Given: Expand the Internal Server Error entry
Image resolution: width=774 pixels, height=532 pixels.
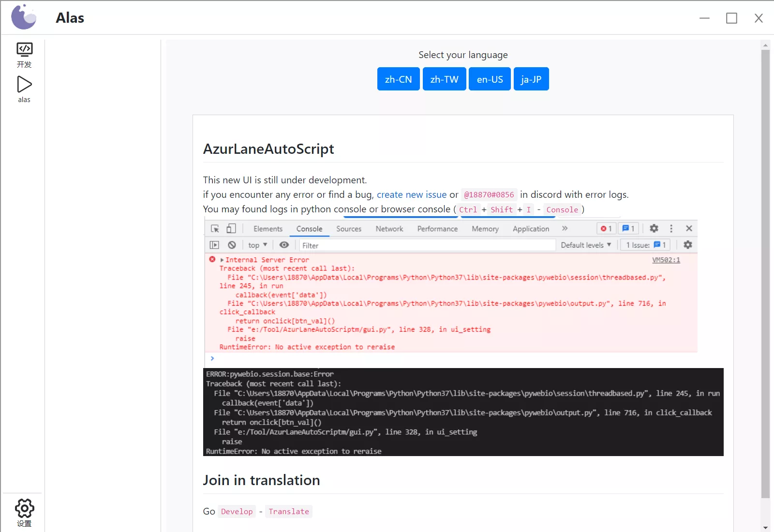Looking at the screenshot, I should [x=222, y=260].
